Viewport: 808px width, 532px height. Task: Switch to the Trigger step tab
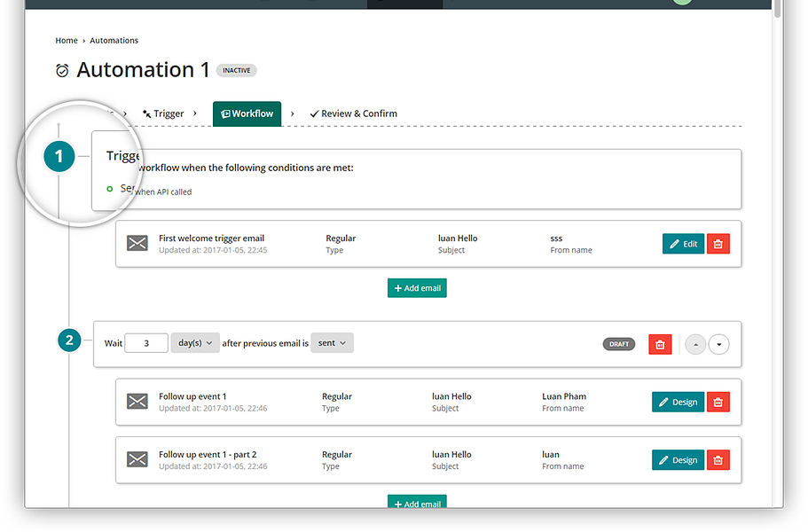click(163, 113)
